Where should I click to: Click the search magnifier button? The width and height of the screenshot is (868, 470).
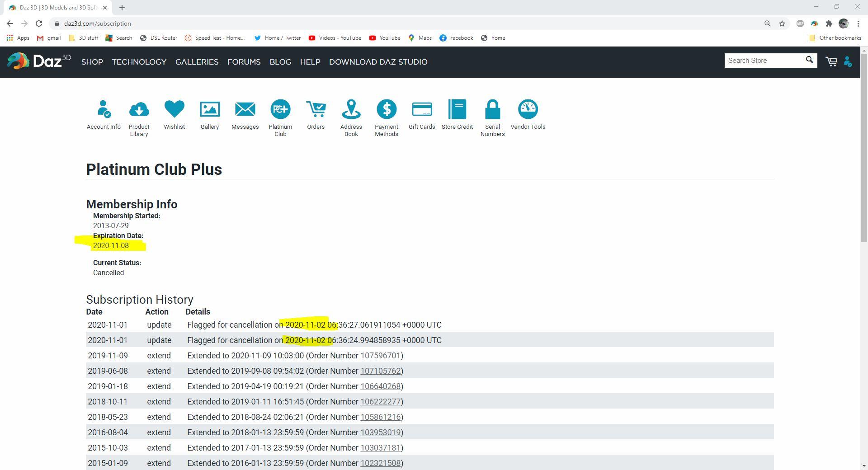click(x=809, y=60)
